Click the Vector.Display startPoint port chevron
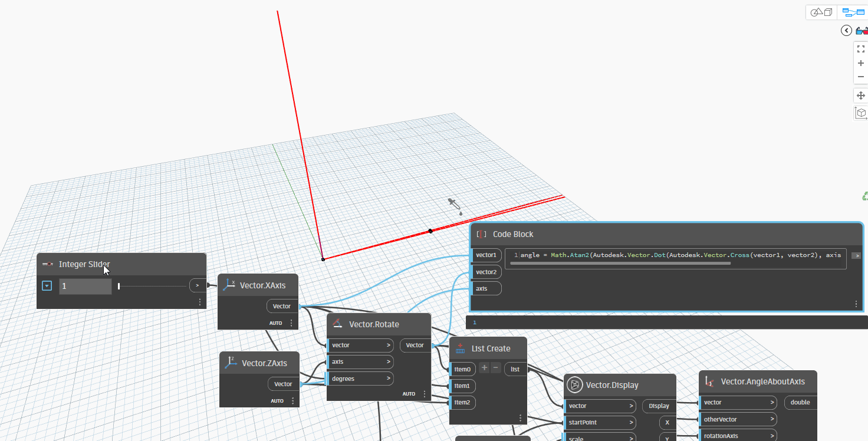The image size is (868, 441). 630,422
